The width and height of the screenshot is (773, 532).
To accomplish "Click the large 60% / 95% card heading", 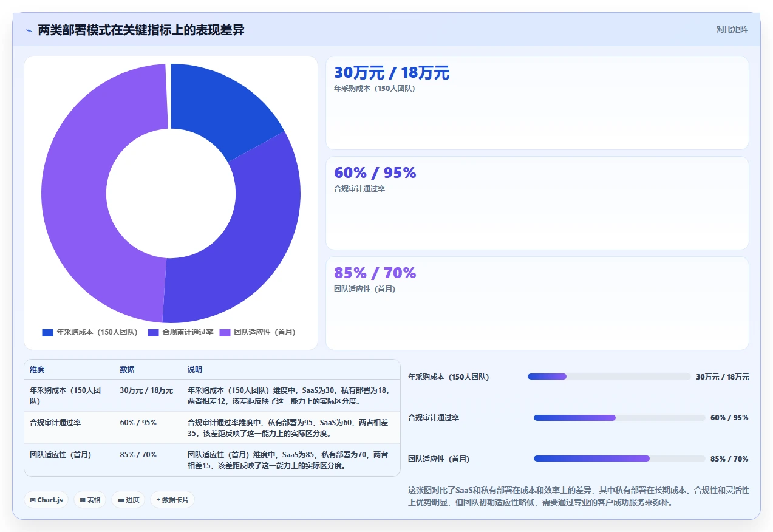I will point(375,173).
